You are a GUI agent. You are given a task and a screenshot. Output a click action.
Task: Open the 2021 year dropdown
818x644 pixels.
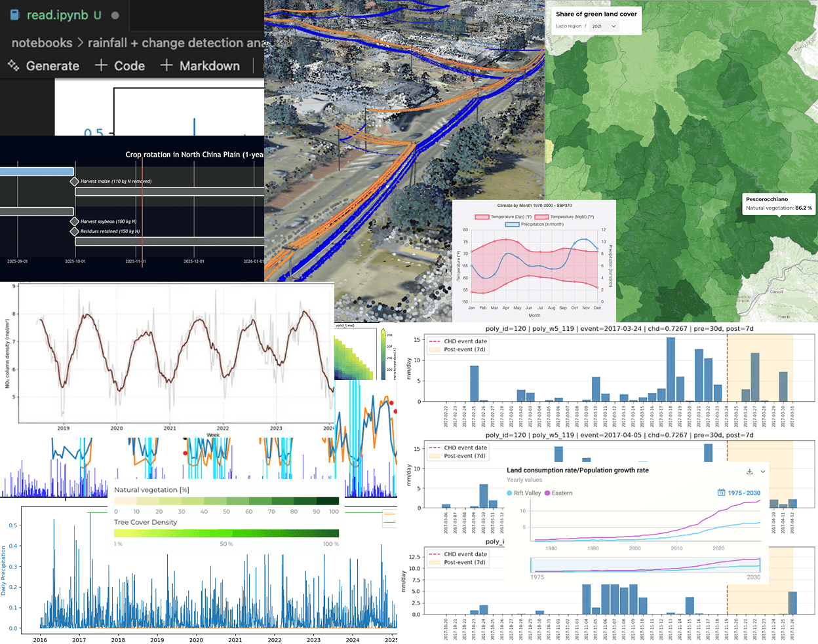[x=604, y=27]
